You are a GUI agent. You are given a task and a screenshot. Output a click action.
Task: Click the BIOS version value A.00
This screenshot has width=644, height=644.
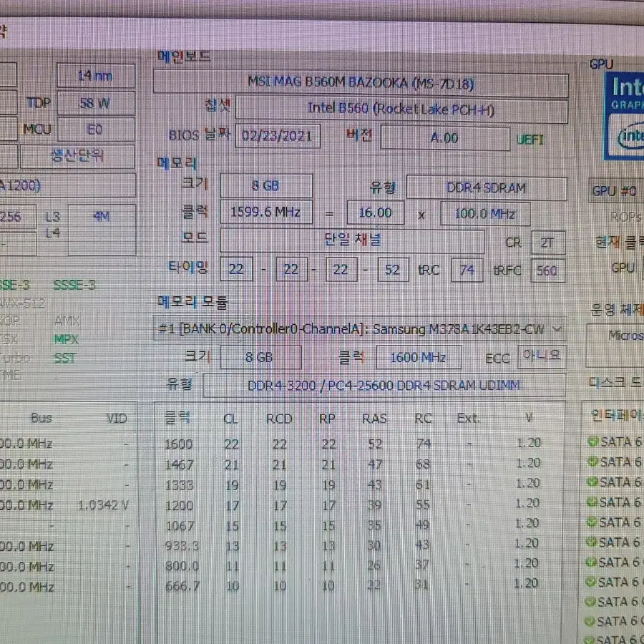point(444,137)
